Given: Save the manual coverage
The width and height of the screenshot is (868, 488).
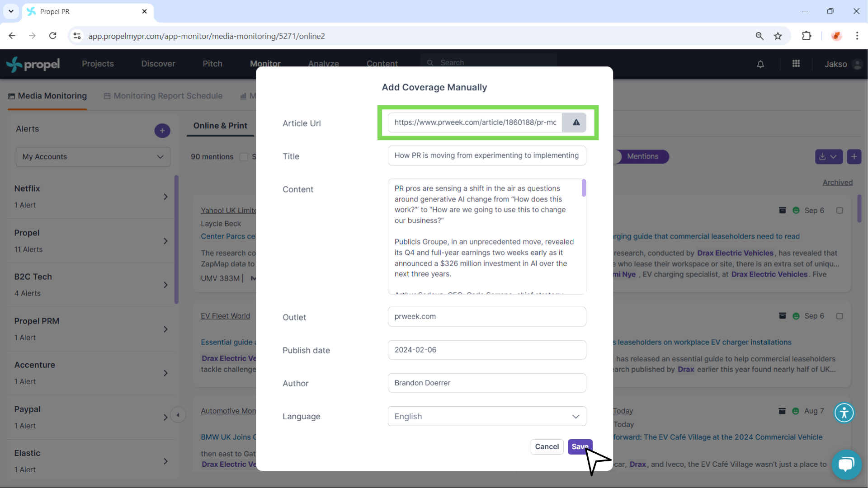Looking at the screenshot, I should [580, 447].
